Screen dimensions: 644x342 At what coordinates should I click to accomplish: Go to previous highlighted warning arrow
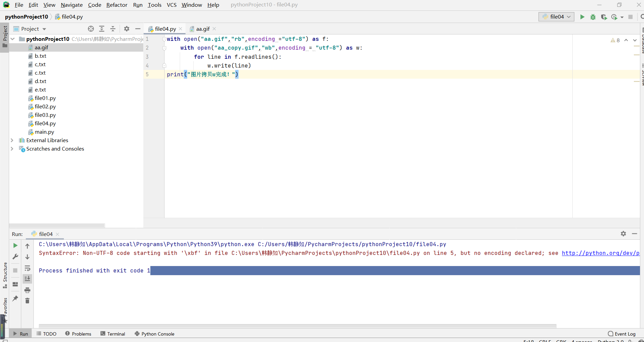[626, 40]
